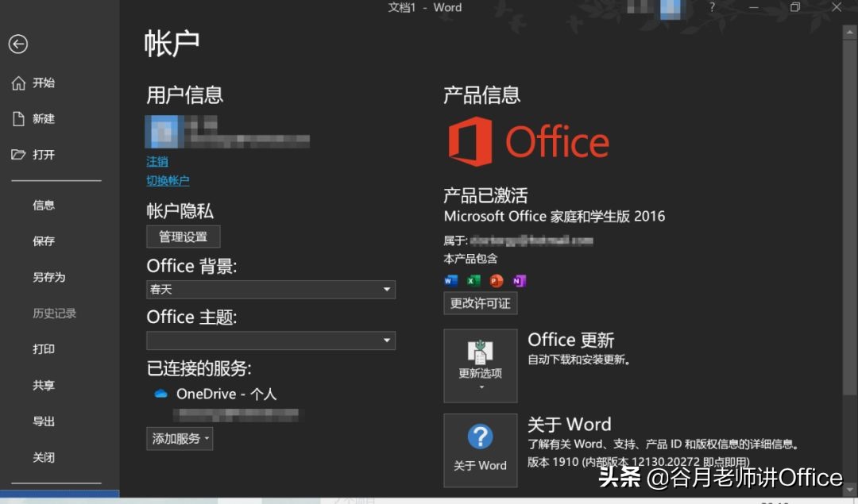Open the Office 主题 dropdown
Viewport: 858px width, 504px height.
click(271, 340)
